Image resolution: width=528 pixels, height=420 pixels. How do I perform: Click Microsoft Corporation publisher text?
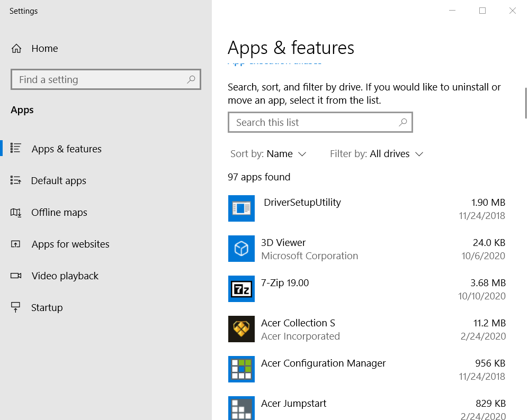click(309, 256)
